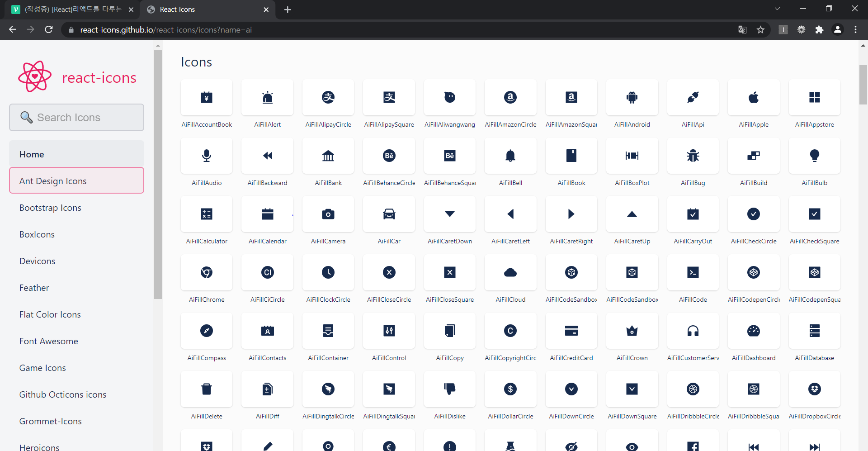868x451 pixels.
Task: Open the tab search dropdown arrow
Action: [777, 9]
